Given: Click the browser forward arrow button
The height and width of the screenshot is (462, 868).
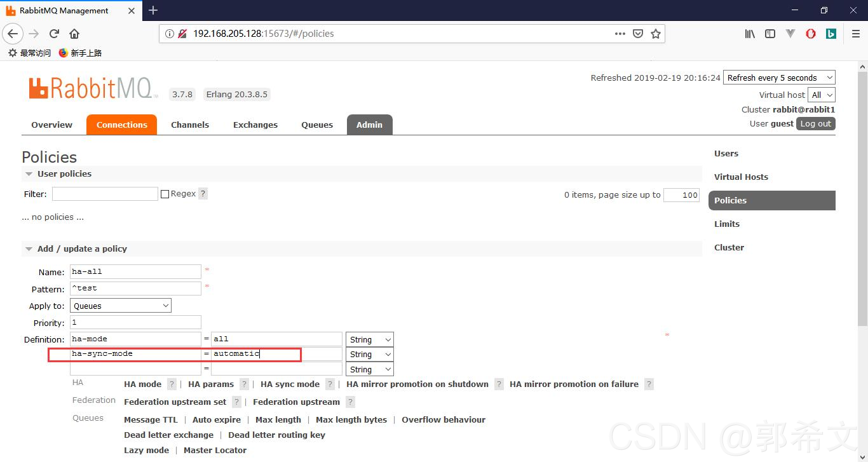Looking at the screenshot, I should 34,34.
